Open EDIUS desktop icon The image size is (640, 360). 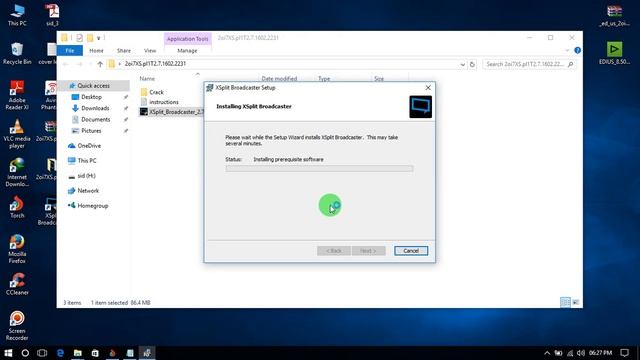tap(614, 53)
